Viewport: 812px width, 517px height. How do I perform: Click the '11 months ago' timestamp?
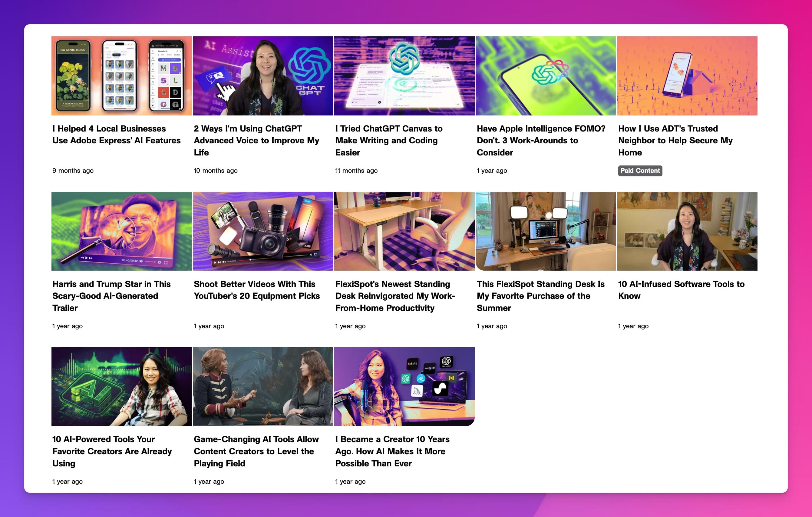[x=356, y=170]
